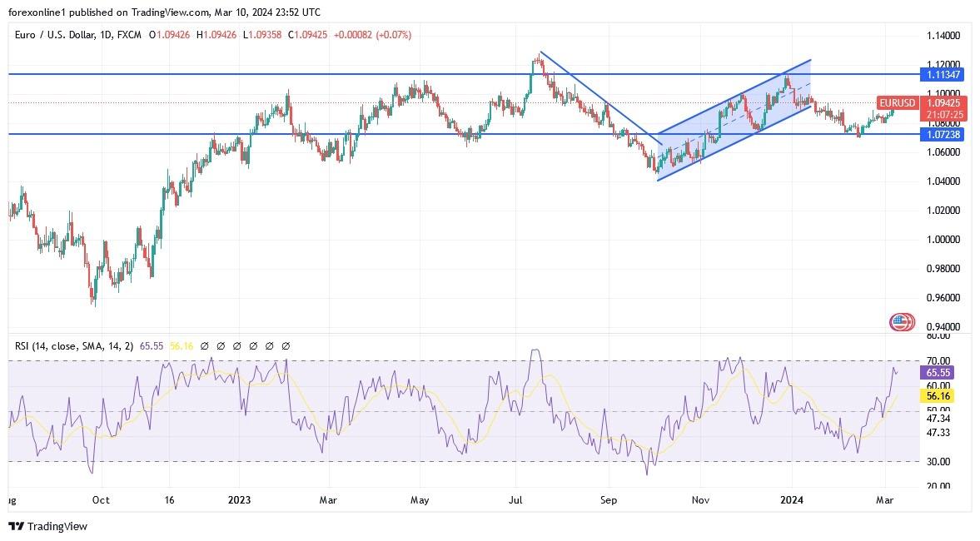The image size is (980, 541).
Task: Select the 1.11347 horizontal line price label
Action: (944, 75)
